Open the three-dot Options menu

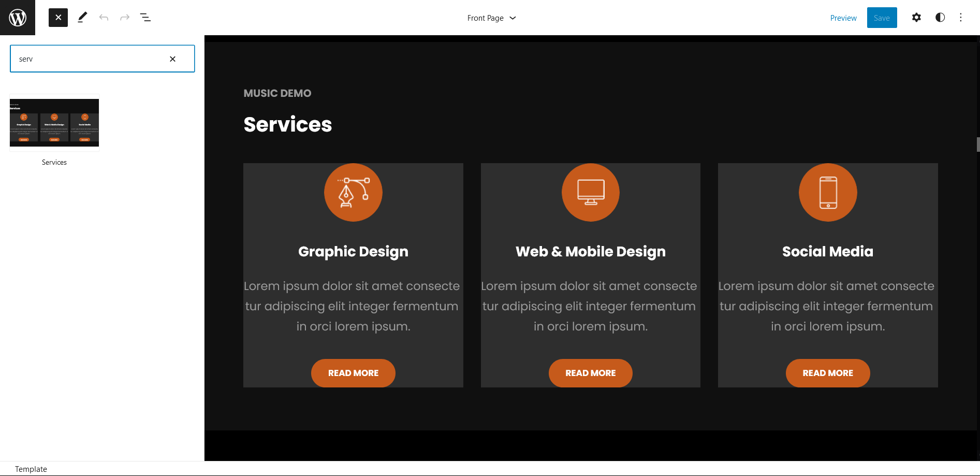960,18
